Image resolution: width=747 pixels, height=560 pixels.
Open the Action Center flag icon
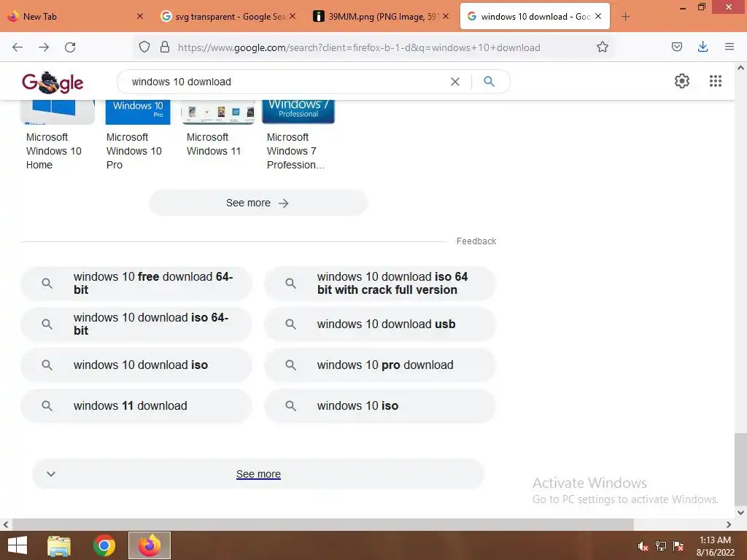[678, 546]
